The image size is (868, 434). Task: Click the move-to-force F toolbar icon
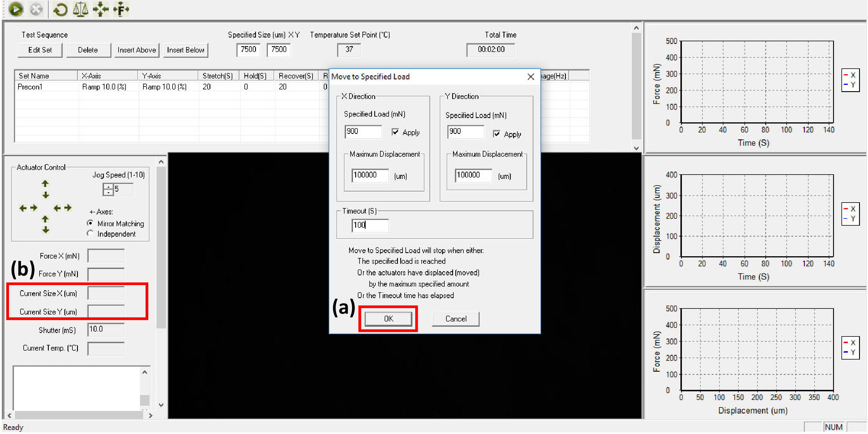click(x=121, y=9)
